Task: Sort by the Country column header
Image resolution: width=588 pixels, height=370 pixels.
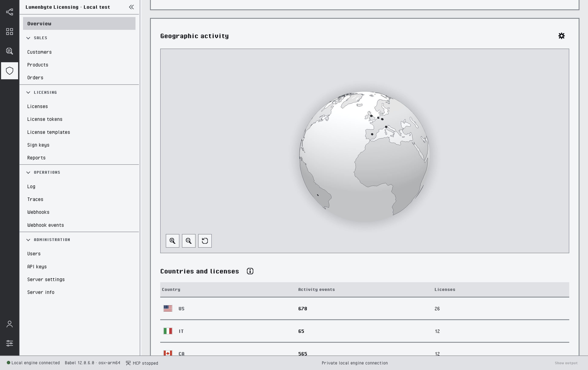Action: [171, 290]
